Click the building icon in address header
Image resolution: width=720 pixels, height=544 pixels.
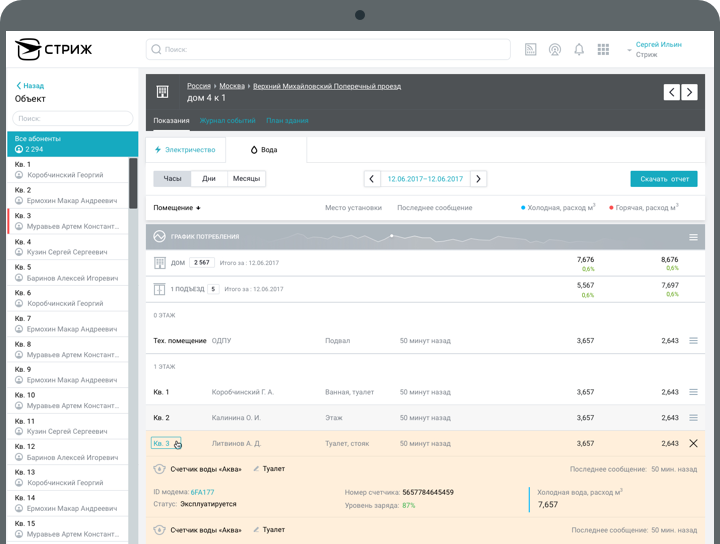click(x=162, y=92)
